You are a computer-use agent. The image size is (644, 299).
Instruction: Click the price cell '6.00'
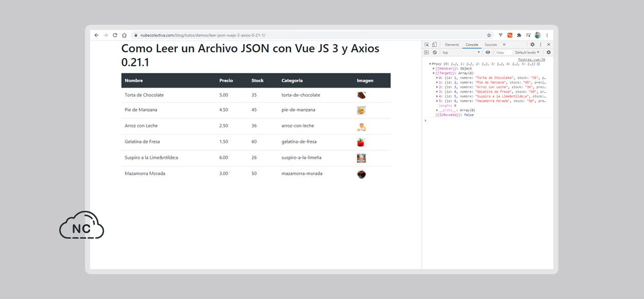(x=224, y=158)
